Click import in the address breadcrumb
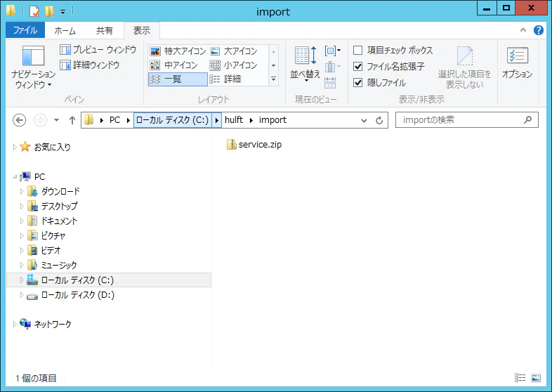This screenshot has height=392, width=552. [x=272, y=120]
